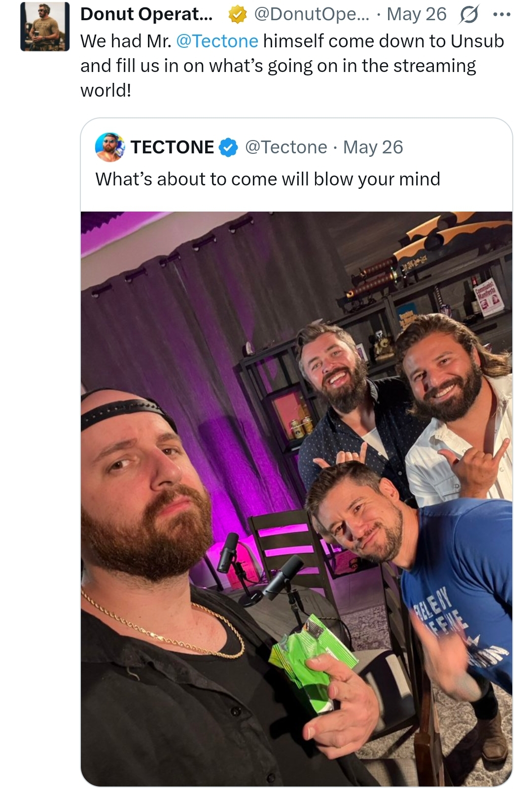Select the main tweet text about Unsub

tap(292, 66)
